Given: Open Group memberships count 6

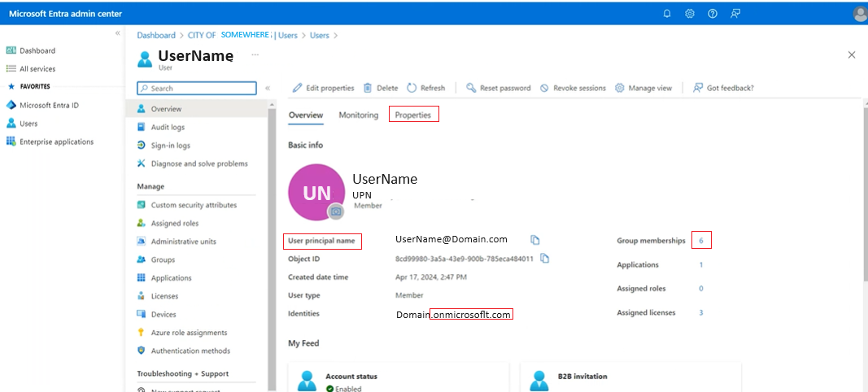Looking at the screenshot, I should click(700, 241).
